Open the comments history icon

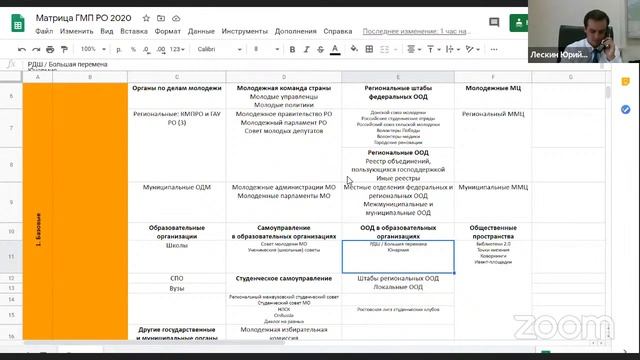tap(494, 22)
